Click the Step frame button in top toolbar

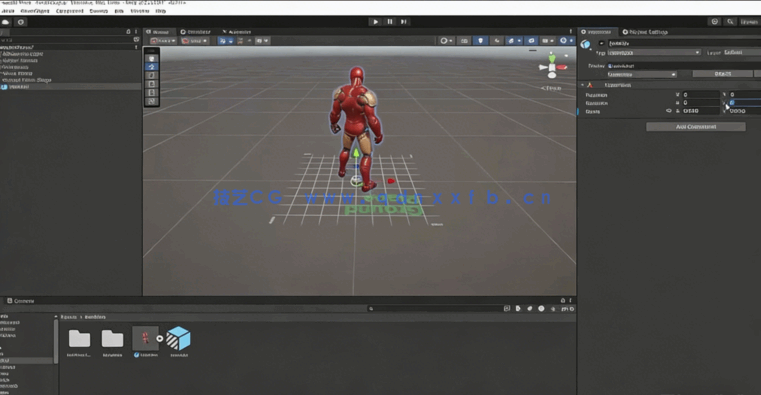coord(403,22)
